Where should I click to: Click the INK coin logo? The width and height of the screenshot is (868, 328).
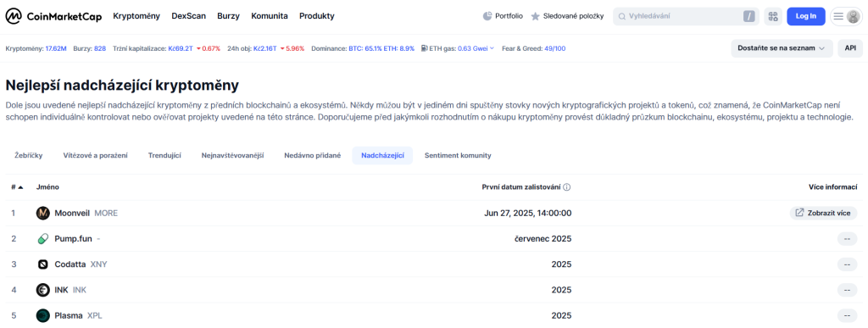click(x=43, y=290)
